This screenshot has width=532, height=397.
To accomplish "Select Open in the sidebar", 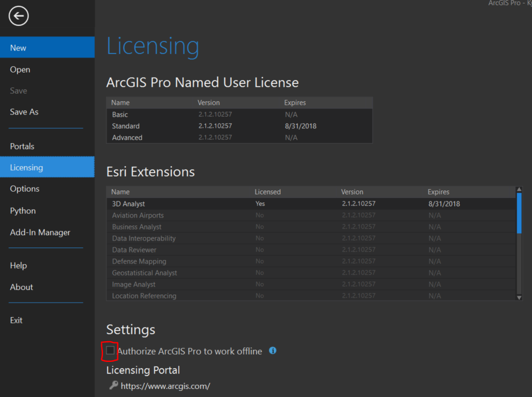I will pyautogui.click(x=47, y=69).
